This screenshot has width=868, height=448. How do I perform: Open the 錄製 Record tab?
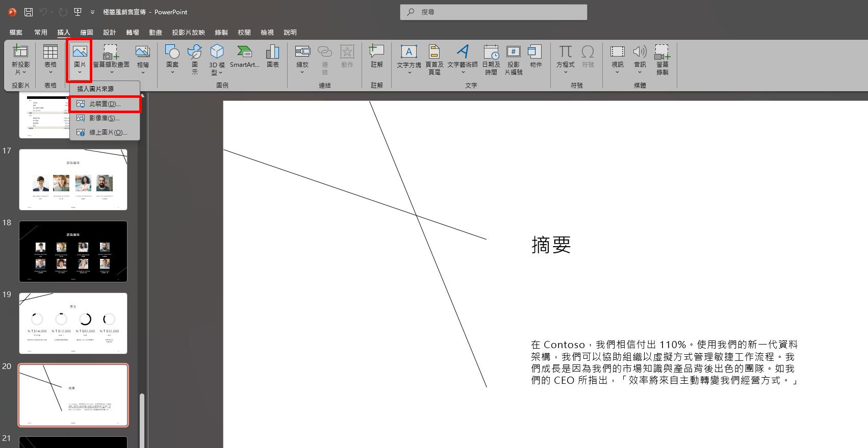pyautogui.click(x=221, y=32)
